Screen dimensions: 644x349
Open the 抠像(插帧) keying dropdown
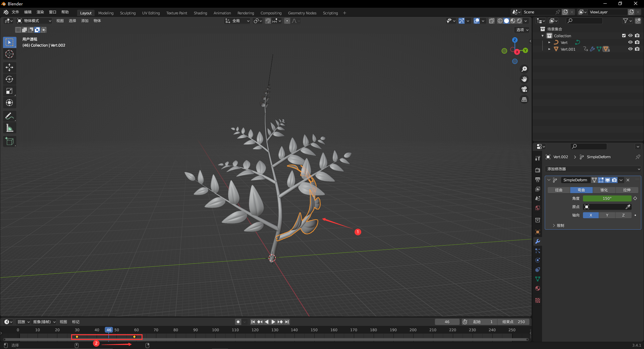pos(44,322)
